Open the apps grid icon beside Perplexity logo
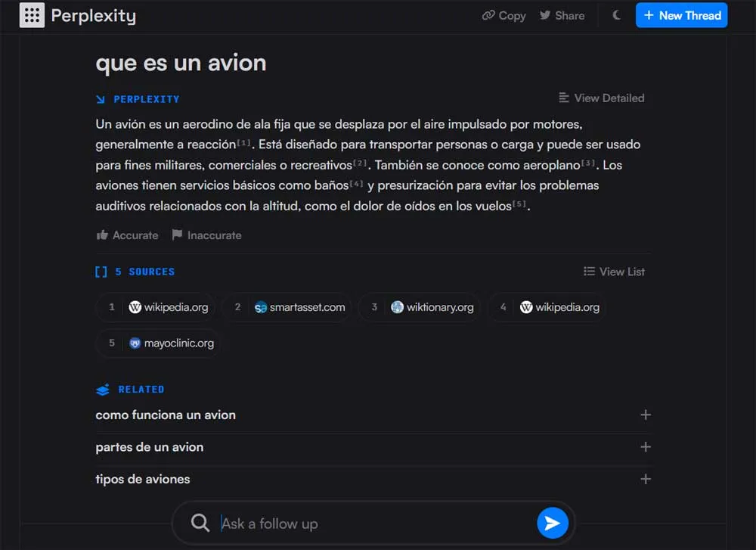This screenshot has width=756, height=550. pyautogui.click(x=31, y=15)
